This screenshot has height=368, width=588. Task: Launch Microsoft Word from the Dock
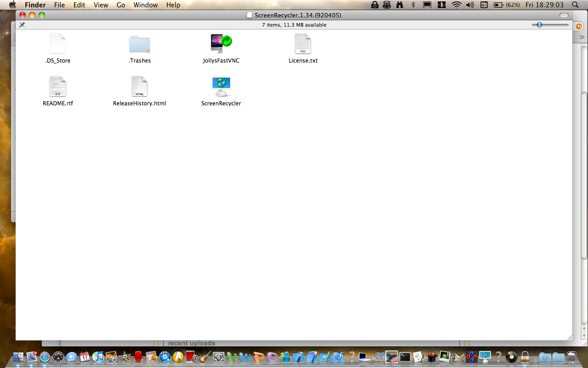pyautogui.click(x=245, y=356)
